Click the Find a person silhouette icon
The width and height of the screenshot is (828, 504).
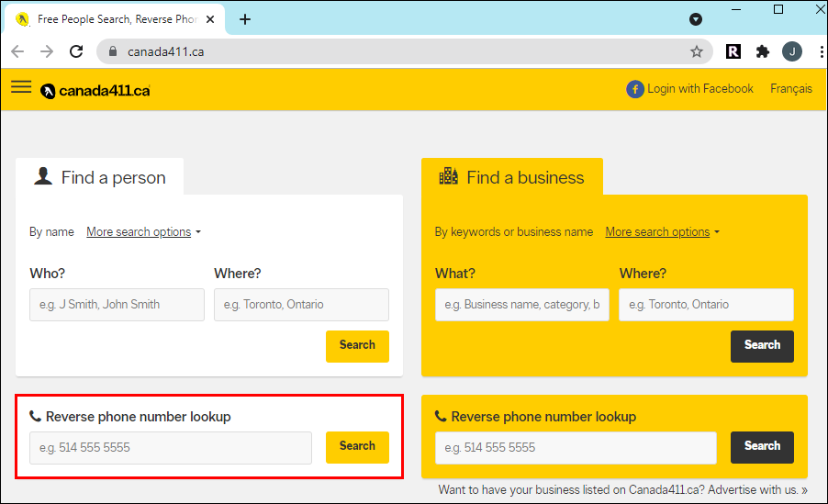click(43, 176)
